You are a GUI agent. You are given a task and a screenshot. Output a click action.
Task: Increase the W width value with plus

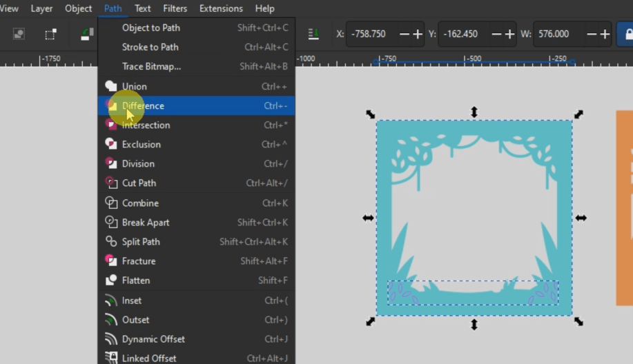click(x=605, y=34)
